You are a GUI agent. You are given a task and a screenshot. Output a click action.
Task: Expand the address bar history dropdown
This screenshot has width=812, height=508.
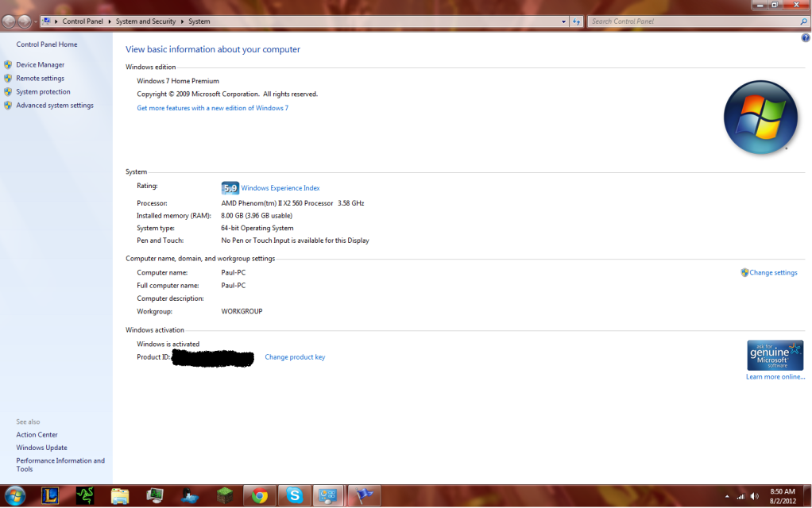point(564,21)
